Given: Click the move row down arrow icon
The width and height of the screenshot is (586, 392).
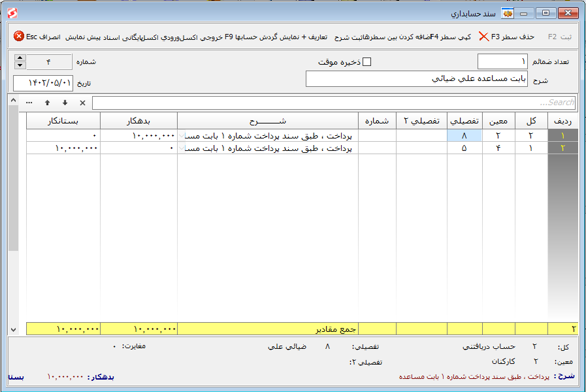Looking at the screenshot, I should point(65,103).
